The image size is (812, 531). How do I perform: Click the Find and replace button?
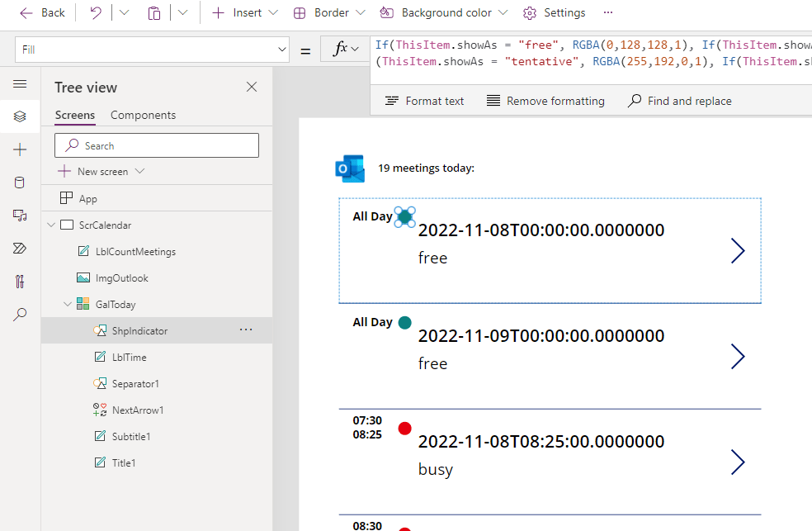click(x=679, y=100)
